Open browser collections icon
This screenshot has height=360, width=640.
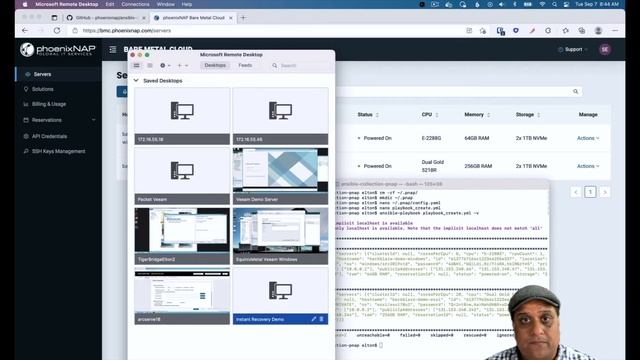tap(582, 31)
